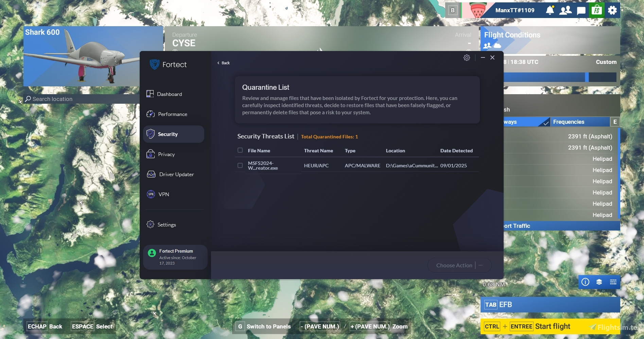Select Performance in the Fortect sidebar
The height and width of the screenshot is (339, 644).
pos(172,114)
